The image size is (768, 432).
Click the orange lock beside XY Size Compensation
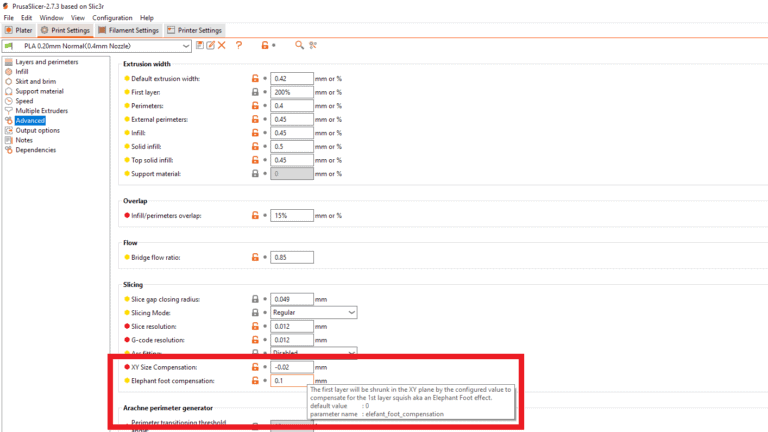(x=255, y=367)
